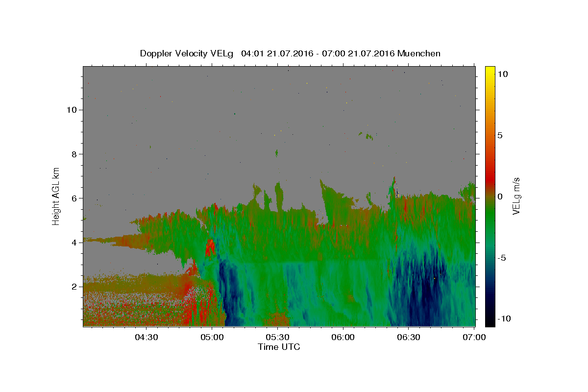
Task: Click the height axis tick label 10
Action: (x=72, y=110)
